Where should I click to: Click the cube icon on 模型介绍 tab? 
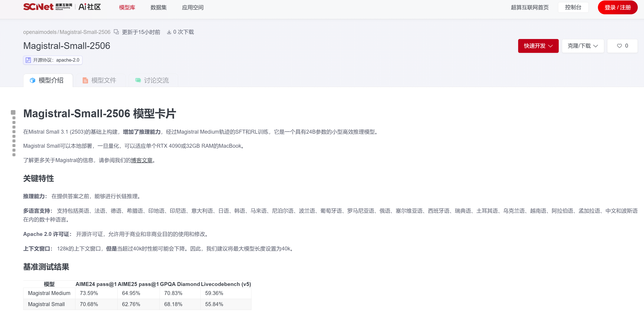32,80
